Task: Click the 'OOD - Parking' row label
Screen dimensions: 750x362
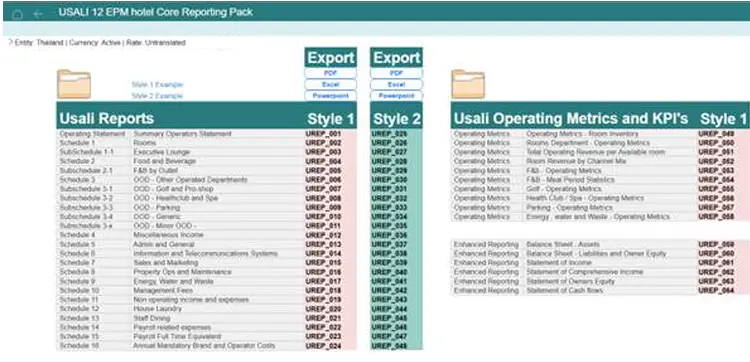Action: tap(157, 208)
